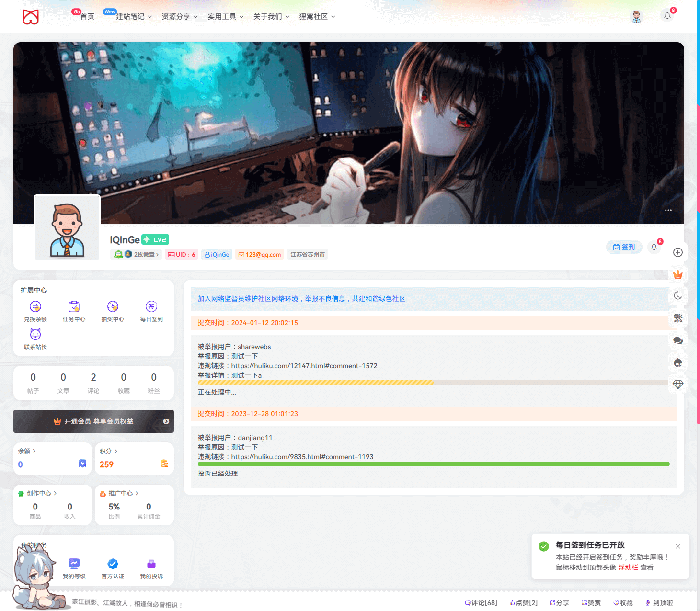The width and height of the screenshot is (700, 611).
Task: Click the 浮动栏 red link in notification
Action: pyautogui.click(x=628, y=567)
